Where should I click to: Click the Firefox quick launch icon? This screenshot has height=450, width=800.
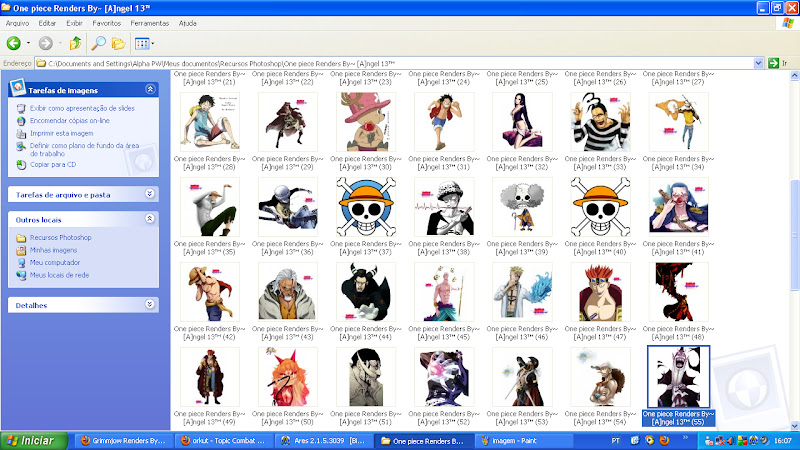click(664, 440)
